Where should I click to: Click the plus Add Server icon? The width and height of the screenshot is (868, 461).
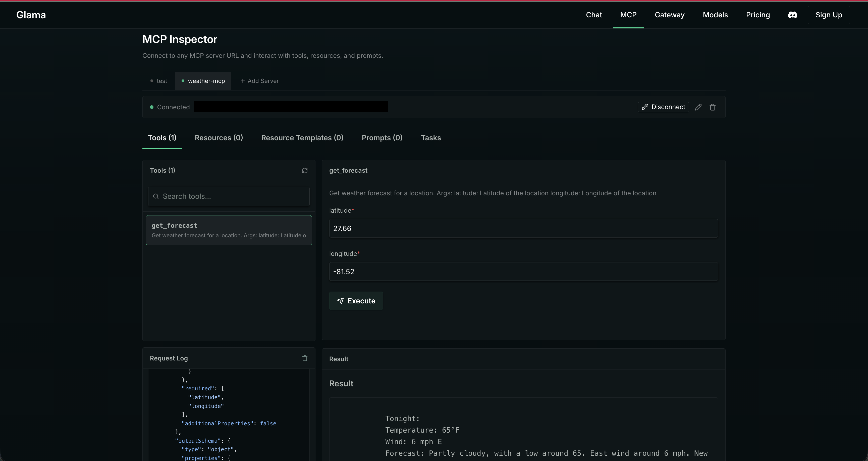(x=242, y=81)
